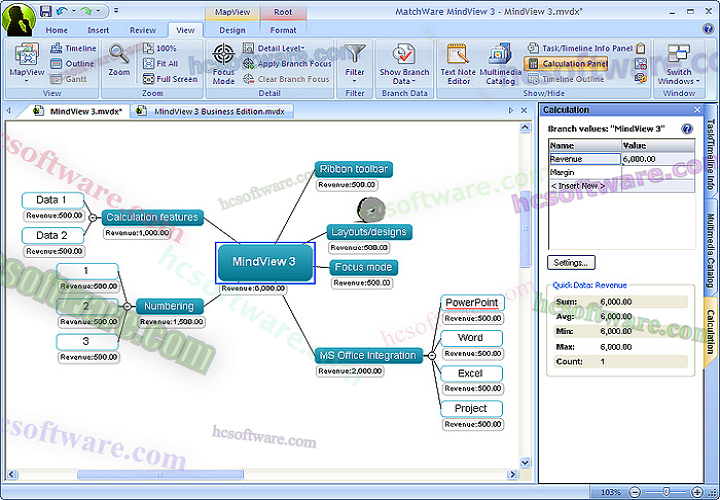
Task: Click Clear Branch Focus
Action: point(286,79)
